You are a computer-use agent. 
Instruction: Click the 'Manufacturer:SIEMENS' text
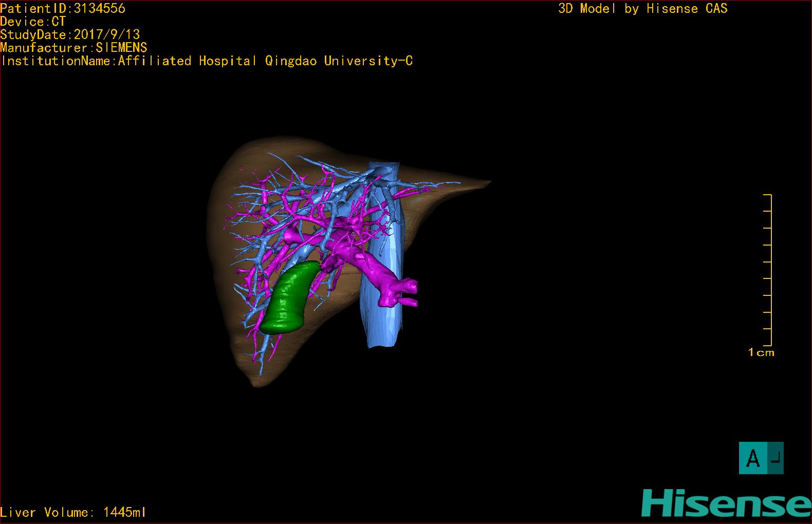coord(73,48)
